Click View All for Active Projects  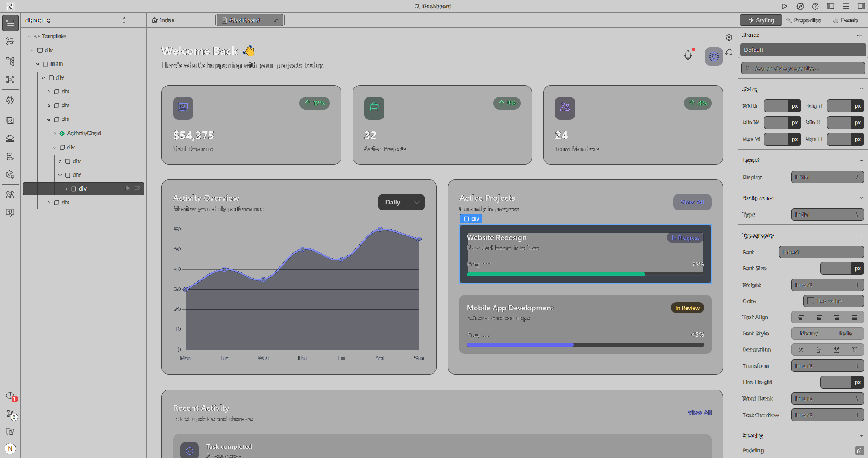692,202
